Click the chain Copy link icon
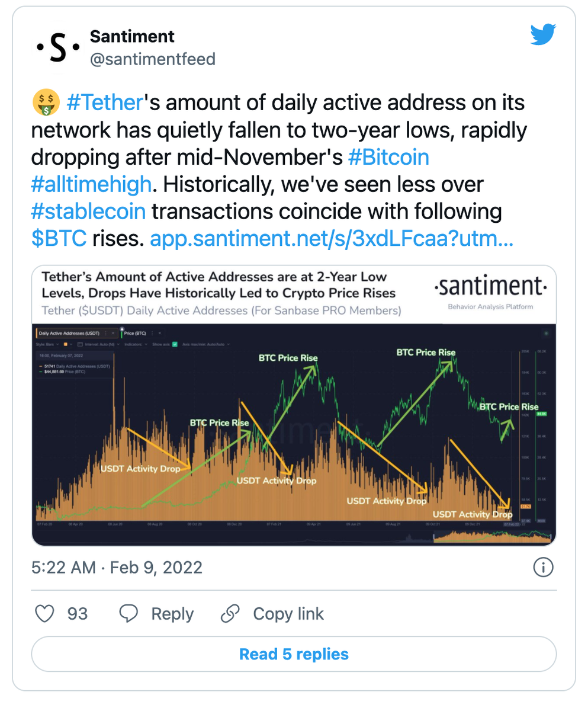 (230, 614)
